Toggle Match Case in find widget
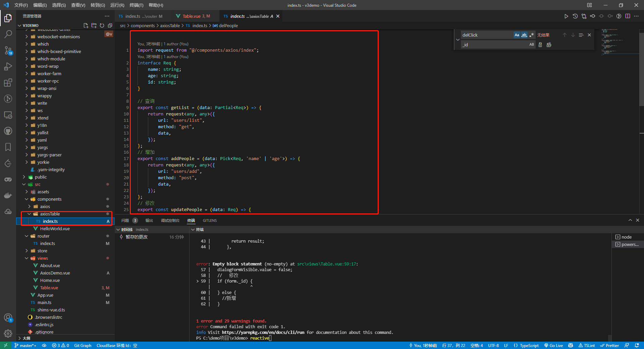 point(517,35)
